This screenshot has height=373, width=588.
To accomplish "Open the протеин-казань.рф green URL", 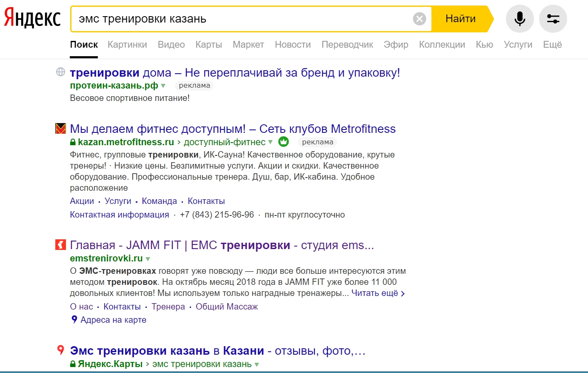I will (x=114, y=86).
